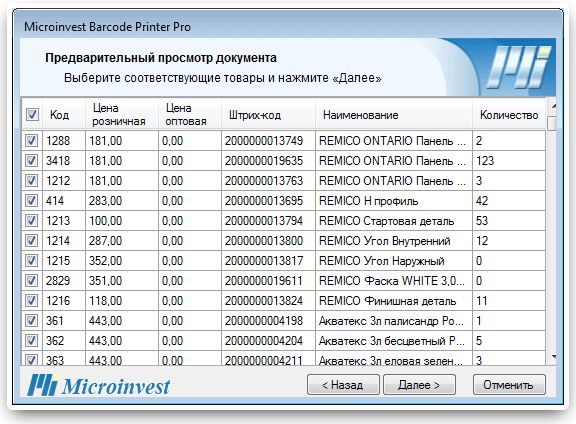
Task: Click retail price cell 351,00
Action: coord(122,281)
